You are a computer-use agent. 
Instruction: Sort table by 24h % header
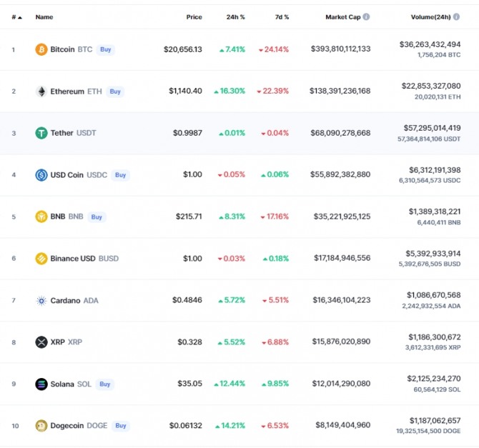pos(235,17)
